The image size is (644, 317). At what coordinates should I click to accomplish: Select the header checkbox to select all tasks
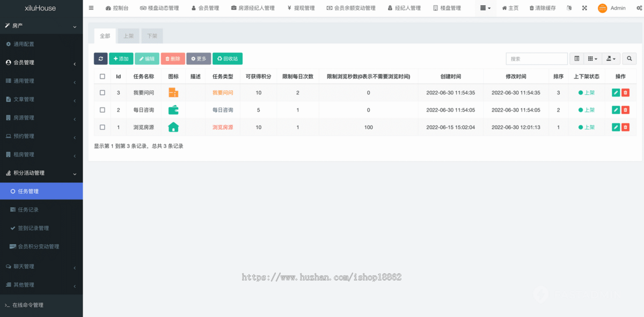pyautogui.click(x=101, y=76)
